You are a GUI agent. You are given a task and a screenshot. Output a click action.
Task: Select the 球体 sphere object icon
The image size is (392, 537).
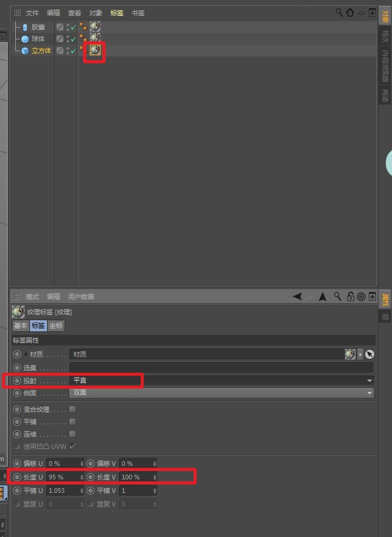tap(25, 39)
